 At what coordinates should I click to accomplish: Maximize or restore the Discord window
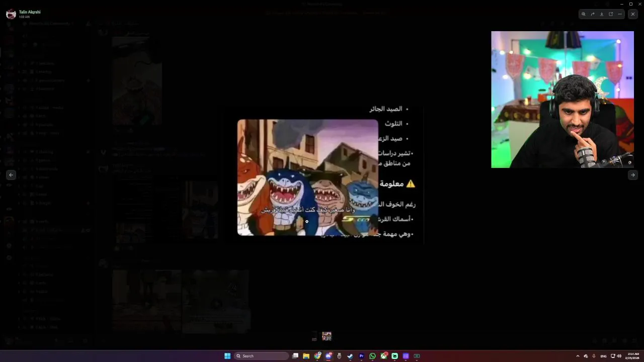point(630,4)
